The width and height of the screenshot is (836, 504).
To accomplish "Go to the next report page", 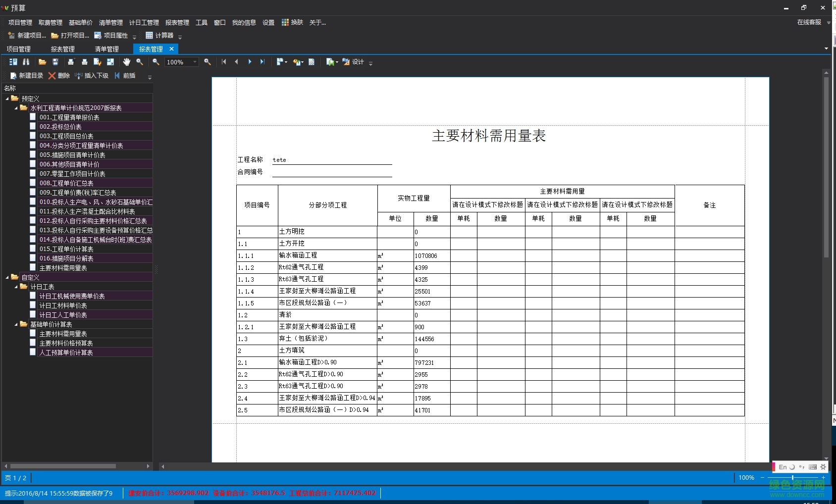I will (x=250, y=62).
